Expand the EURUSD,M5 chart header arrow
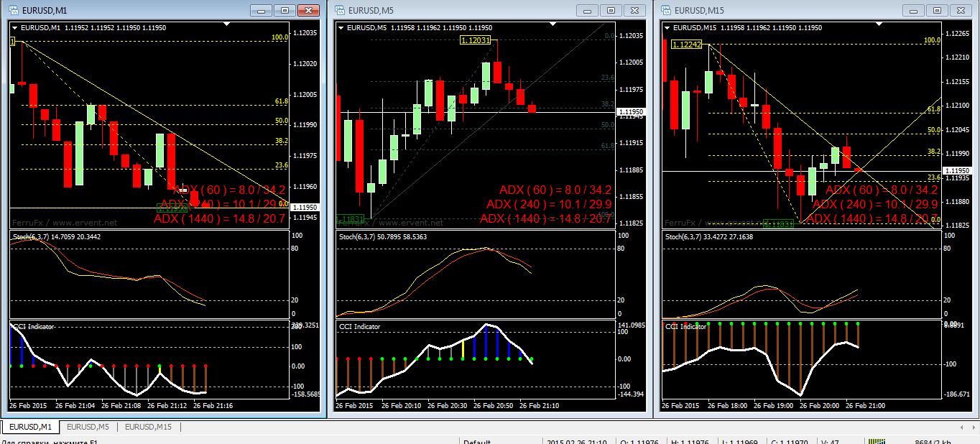Image resolution: width=980 pixels, height=444 pixels. (341, 28)
